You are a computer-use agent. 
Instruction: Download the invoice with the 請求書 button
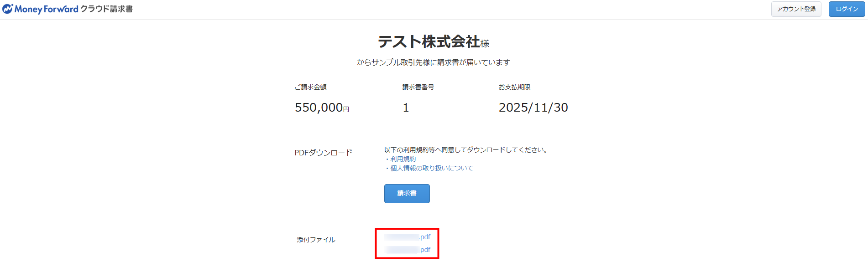tap(407, 193)
